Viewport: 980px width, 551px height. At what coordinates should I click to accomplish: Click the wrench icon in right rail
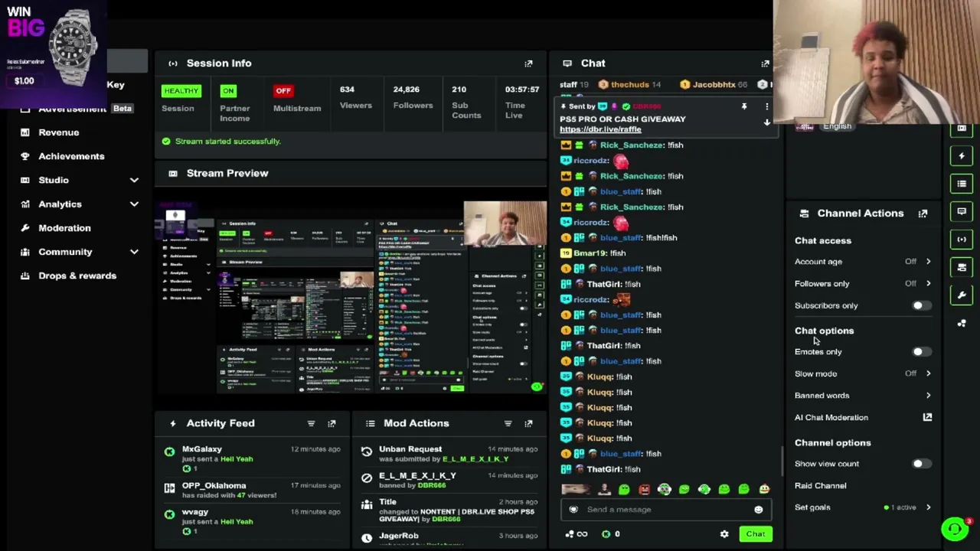962,295
